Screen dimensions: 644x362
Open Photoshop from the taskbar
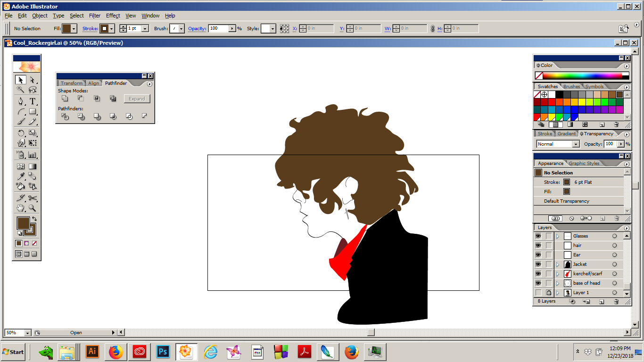pyautogui.click(x=163, y=352)
